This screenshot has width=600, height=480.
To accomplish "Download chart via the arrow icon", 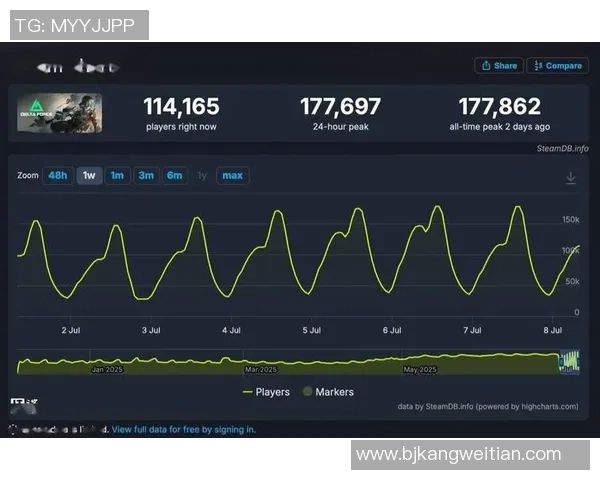I will (571, 177).
